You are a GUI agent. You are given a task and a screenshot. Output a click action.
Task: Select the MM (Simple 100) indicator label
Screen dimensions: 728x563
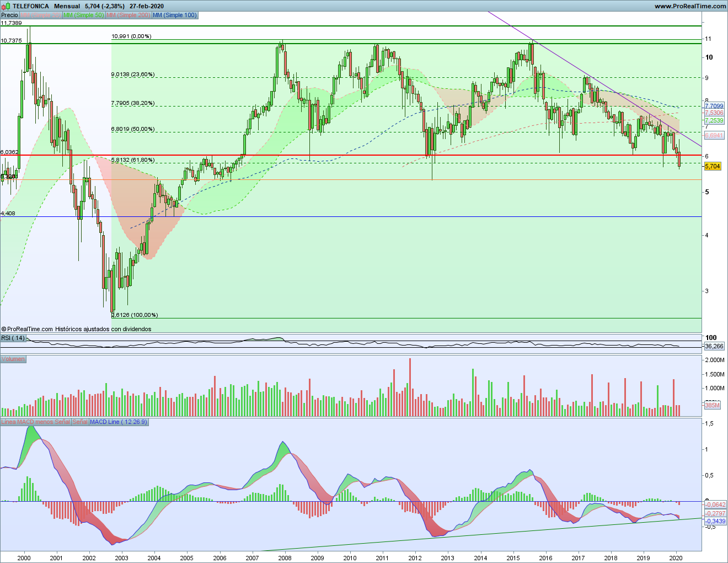(175, 15)
